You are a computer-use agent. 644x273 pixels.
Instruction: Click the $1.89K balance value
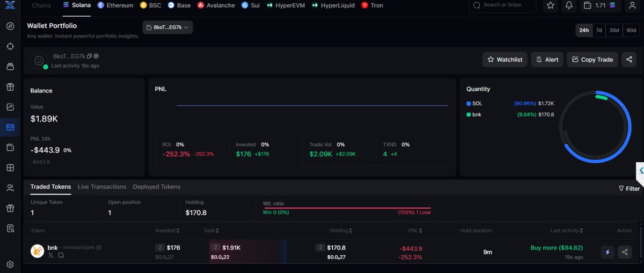(x=44, y=119)
